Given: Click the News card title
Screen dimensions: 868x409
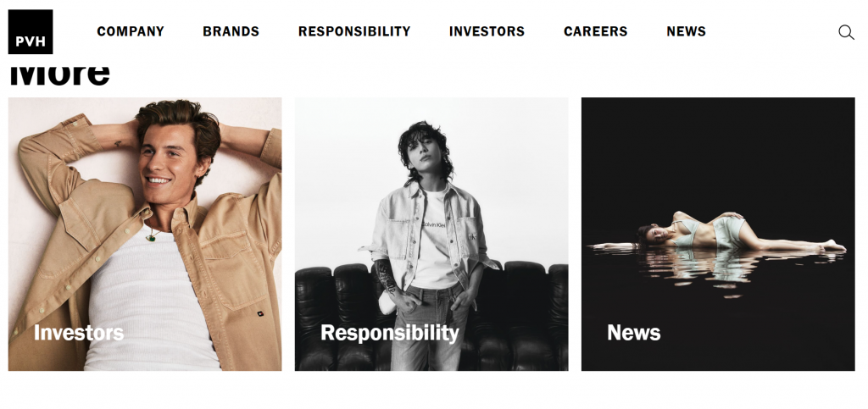Looking at the screenshot, I should pos(633,333).
